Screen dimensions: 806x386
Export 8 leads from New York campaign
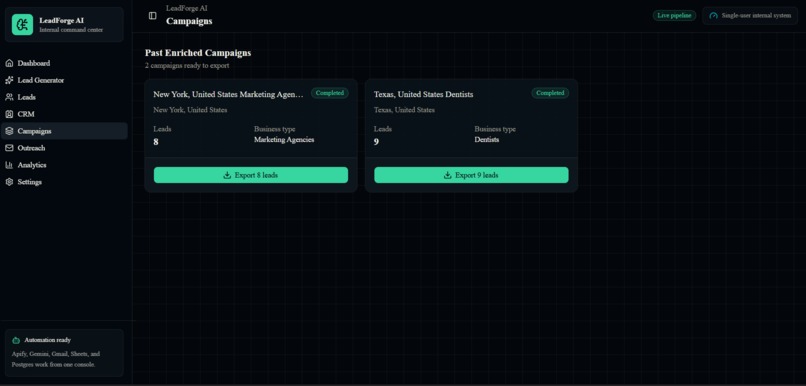[251, 175]
